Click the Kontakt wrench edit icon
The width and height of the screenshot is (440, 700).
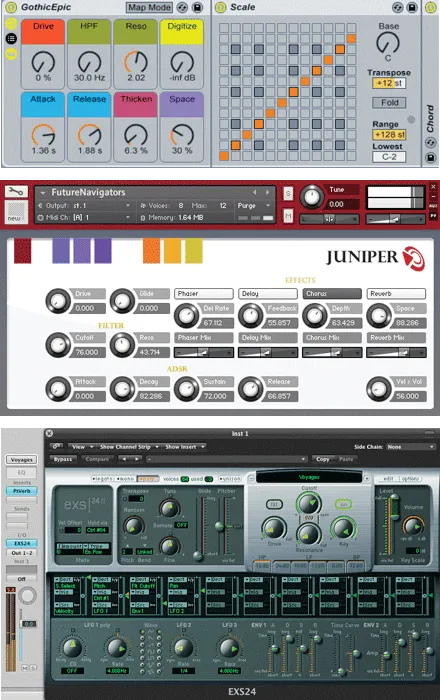coord(16,192)
